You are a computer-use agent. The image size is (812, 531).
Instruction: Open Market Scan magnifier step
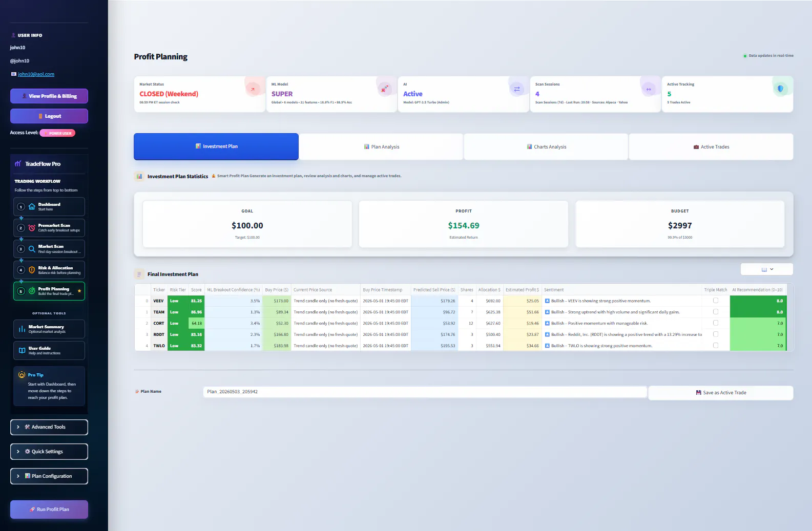49,249
